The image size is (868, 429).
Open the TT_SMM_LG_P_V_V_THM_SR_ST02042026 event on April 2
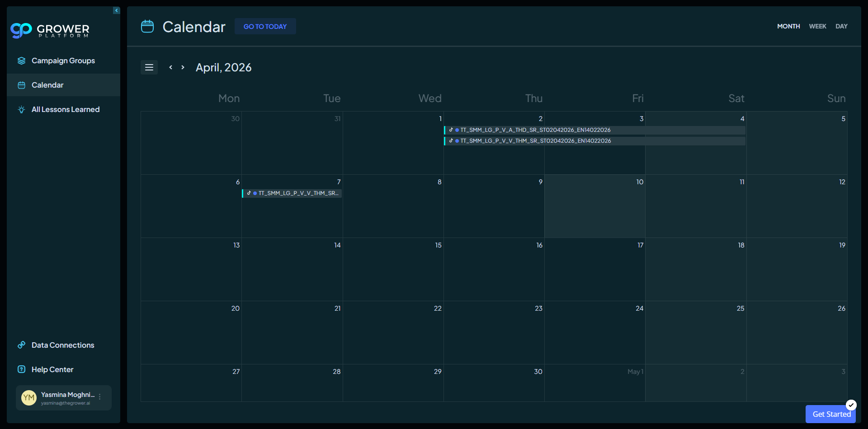pos(594,141)
